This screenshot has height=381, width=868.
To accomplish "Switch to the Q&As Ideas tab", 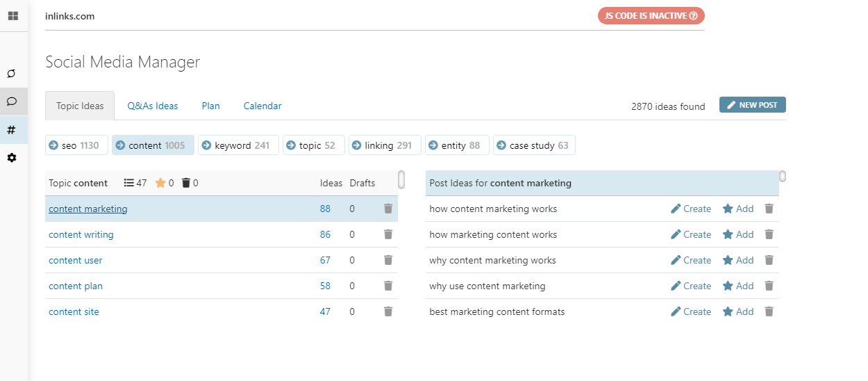I will (153, 106).
